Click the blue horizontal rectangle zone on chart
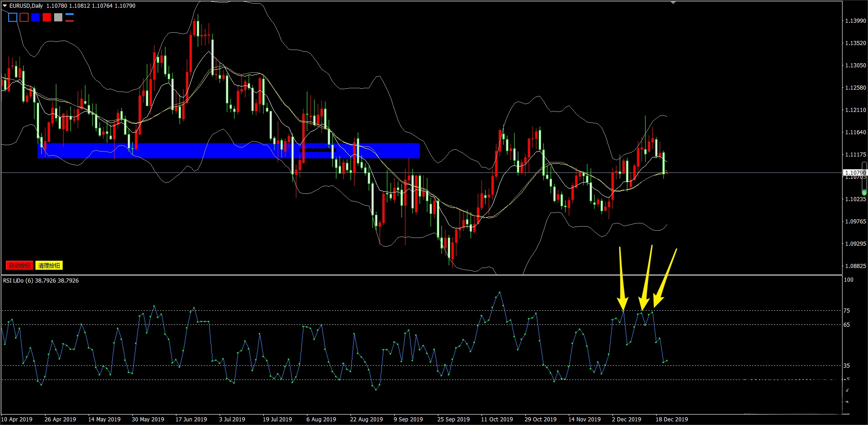This screenshot has height=425, width=868. pyautogui.click(x=227, y=151)
